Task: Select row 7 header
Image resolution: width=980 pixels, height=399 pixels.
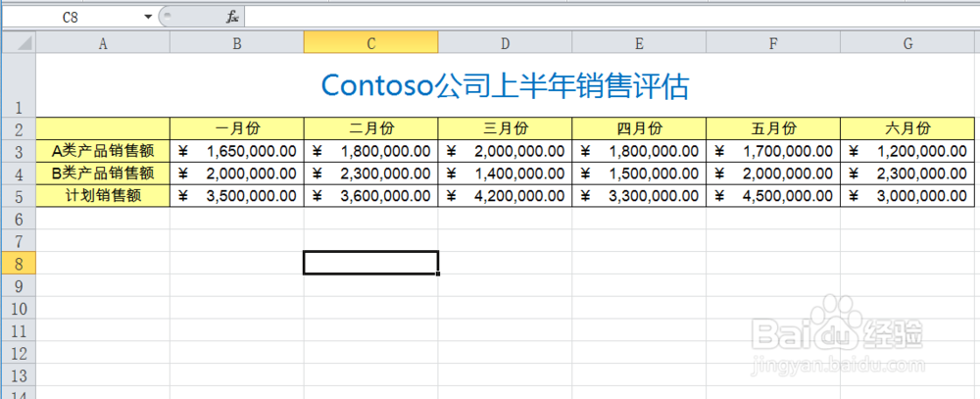Action: coord(19,241)
